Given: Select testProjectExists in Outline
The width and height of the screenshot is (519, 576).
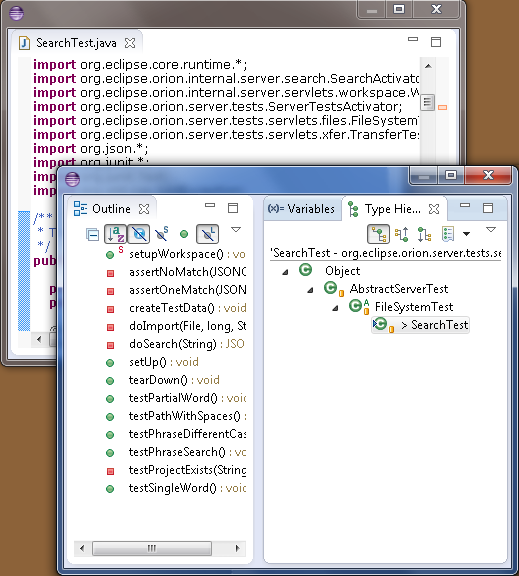Looking at the screenshot, I should pos(187,470).
